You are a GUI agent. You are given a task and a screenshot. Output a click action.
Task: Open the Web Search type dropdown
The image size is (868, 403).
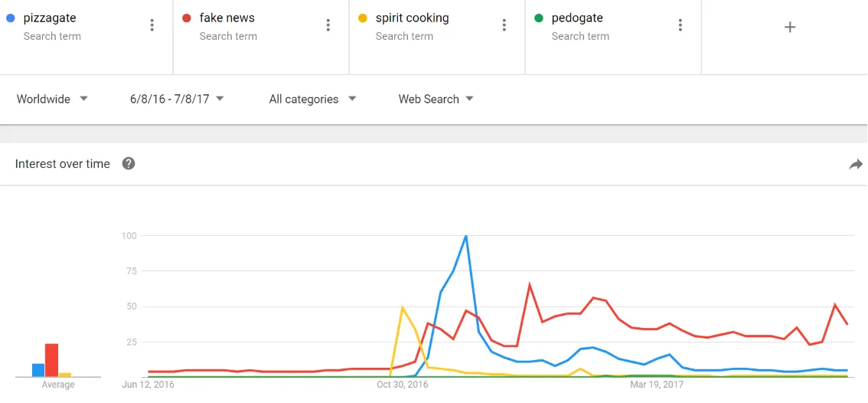[436, 100]
